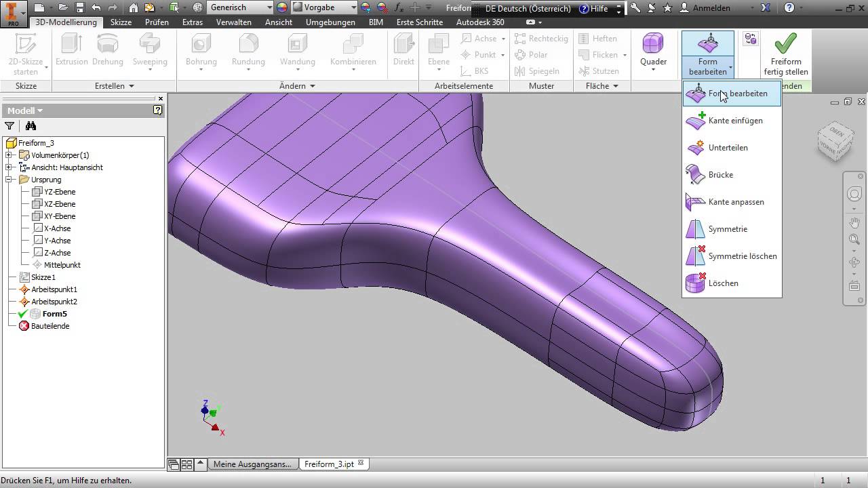Viewport: 868px width, 488px height.
Task: Choose Kante anpassen from the menu
Action: (732, 202)
